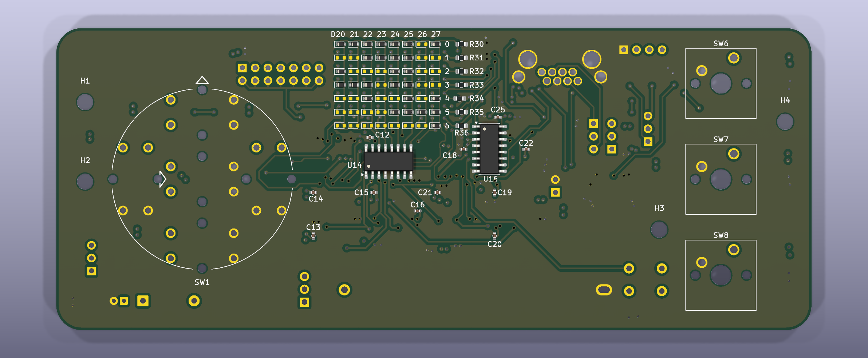This screenshot has height=358, width=868.
Task: Select the H2 mounting hole
Action: point(85,182)
